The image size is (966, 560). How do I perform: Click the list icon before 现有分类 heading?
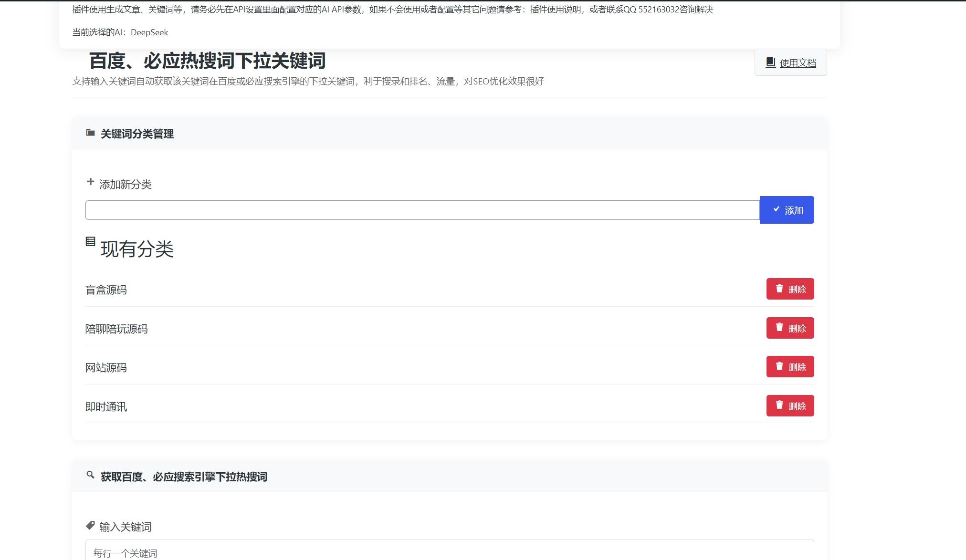pos(90,242)
